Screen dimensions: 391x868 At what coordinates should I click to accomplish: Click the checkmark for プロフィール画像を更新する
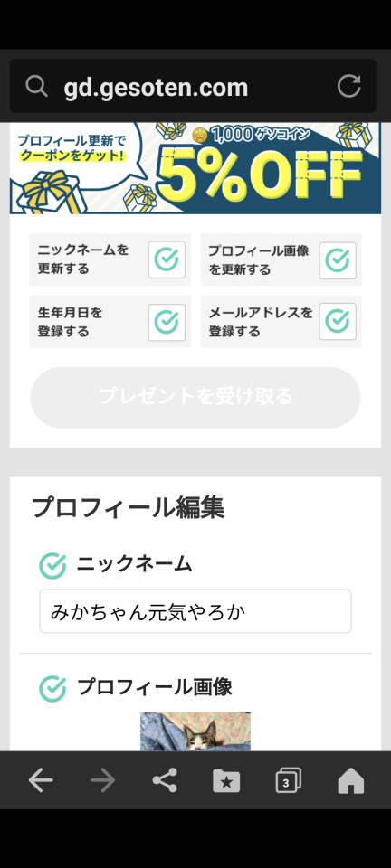click(338, 260)
